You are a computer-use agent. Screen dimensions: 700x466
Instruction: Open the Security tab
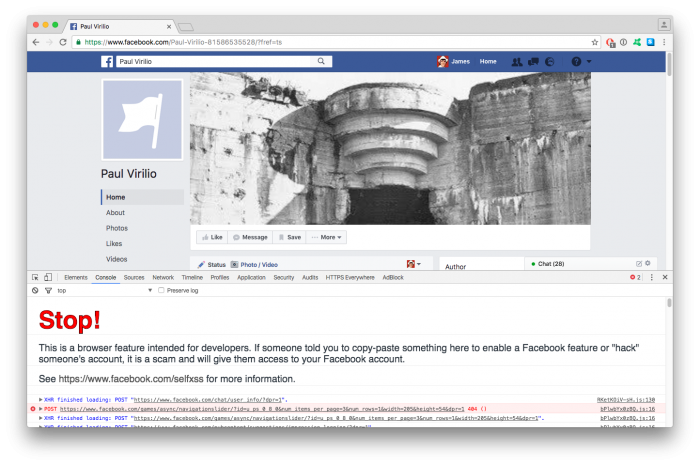click(283, 277)
